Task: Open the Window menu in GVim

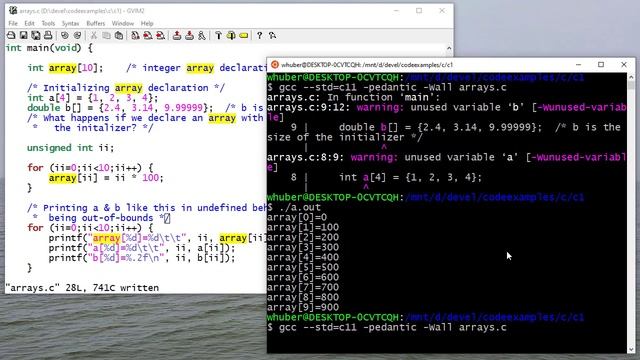Action: pyautogui.click(x=122, y=23)
